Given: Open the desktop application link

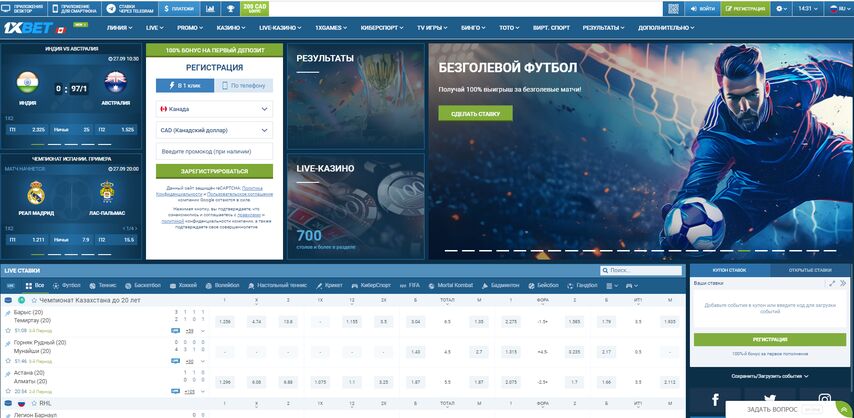Looking at the screenshot, I should (x=23, y=8).
